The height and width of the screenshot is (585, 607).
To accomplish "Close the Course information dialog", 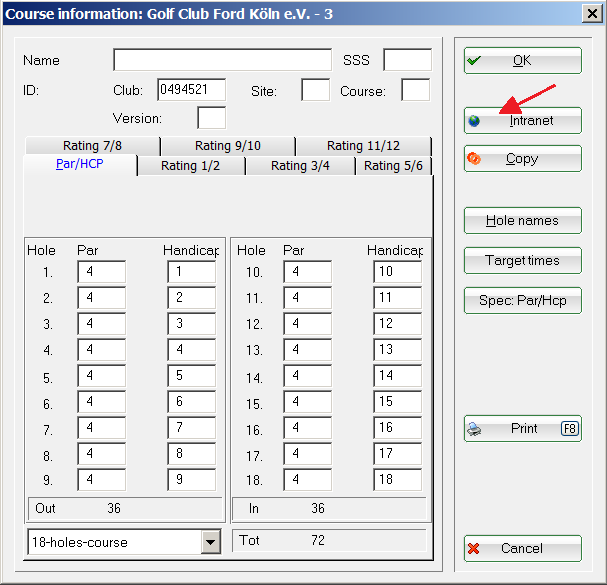I will (592, 14).
